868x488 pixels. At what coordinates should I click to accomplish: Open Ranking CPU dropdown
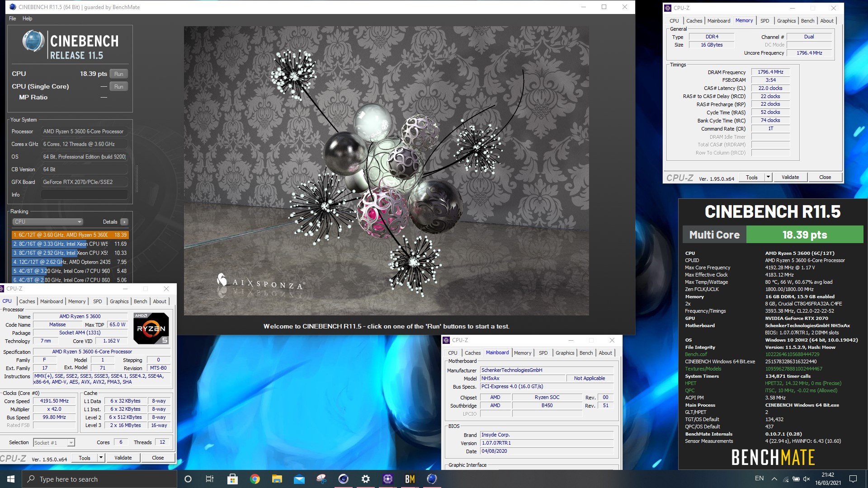[47, 222]
